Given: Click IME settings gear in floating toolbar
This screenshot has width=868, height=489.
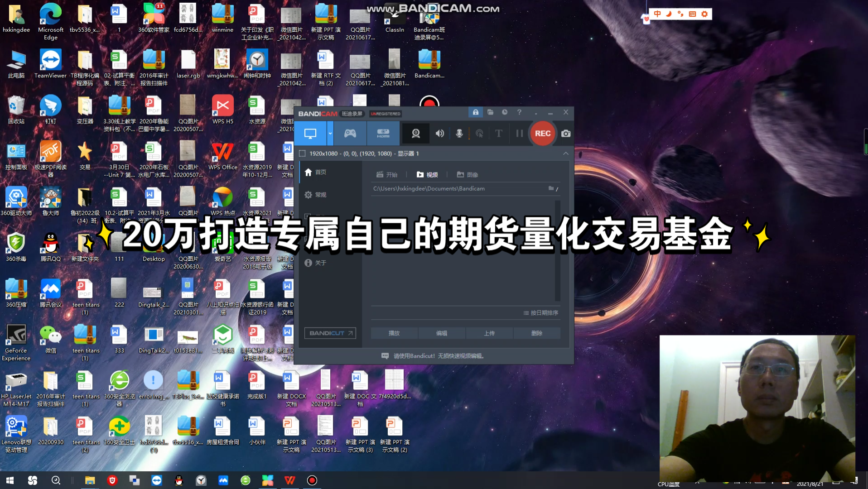Looking at the screenshot, I should [704, 14].
